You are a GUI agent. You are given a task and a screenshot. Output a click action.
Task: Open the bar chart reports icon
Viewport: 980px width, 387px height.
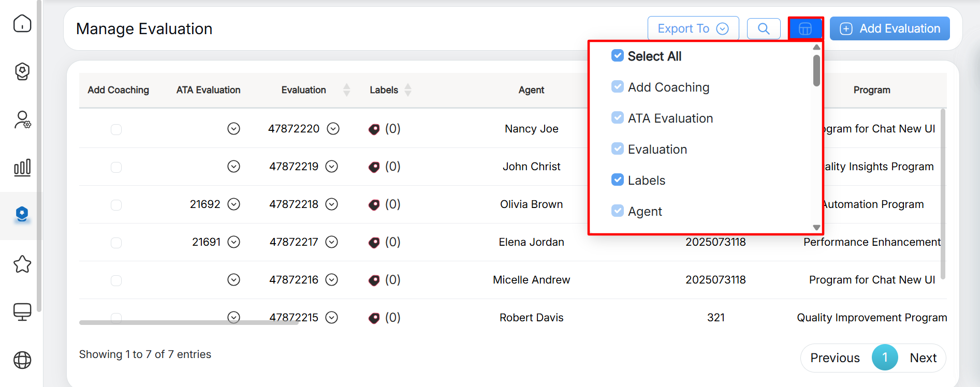22,167
